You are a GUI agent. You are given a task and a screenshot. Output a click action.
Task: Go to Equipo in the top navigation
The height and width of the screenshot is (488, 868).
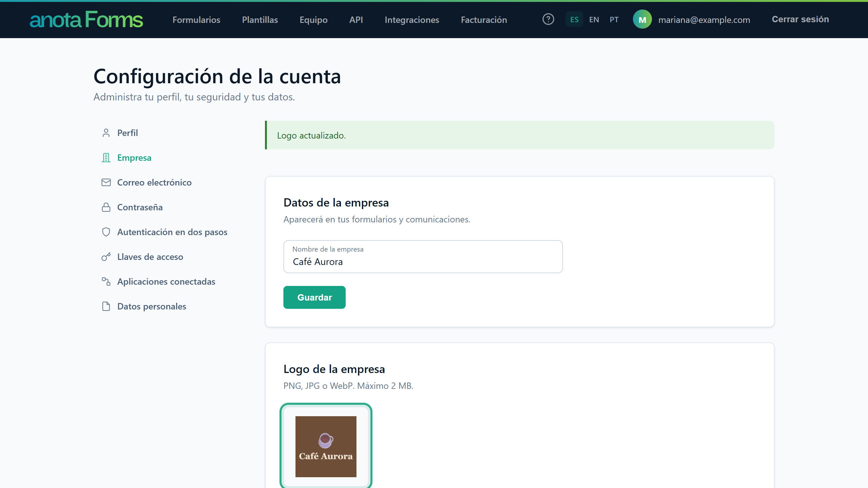313,20
